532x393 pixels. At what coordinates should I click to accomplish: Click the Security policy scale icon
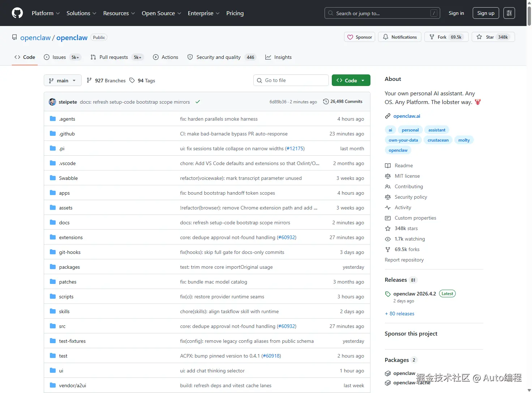tap(388, 197)
